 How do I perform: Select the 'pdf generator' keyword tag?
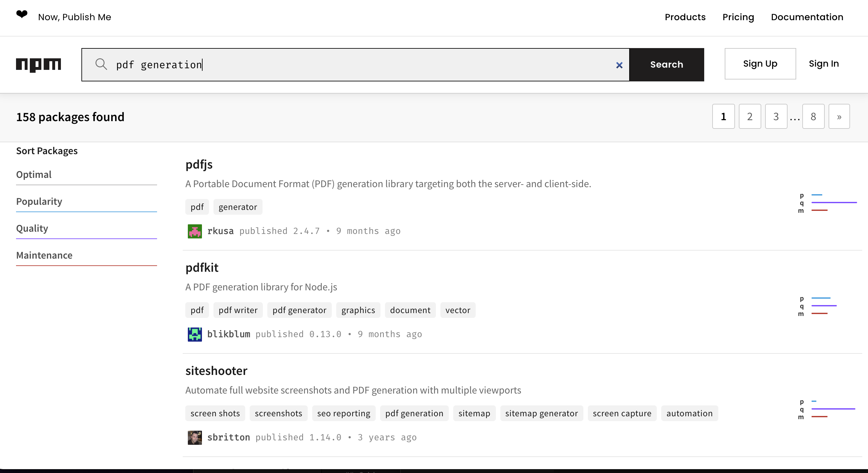[x=299, y=310]
